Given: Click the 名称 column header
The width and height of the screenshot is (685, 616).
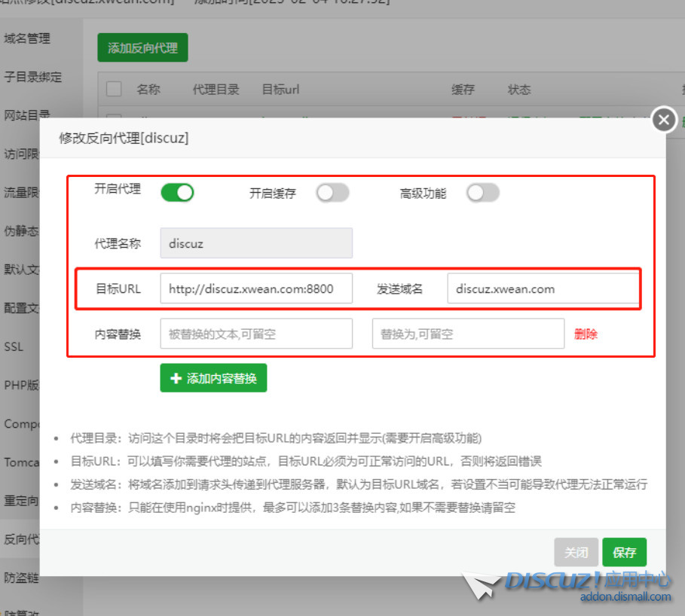Looking at the screenshot, I should click(148, 90).
